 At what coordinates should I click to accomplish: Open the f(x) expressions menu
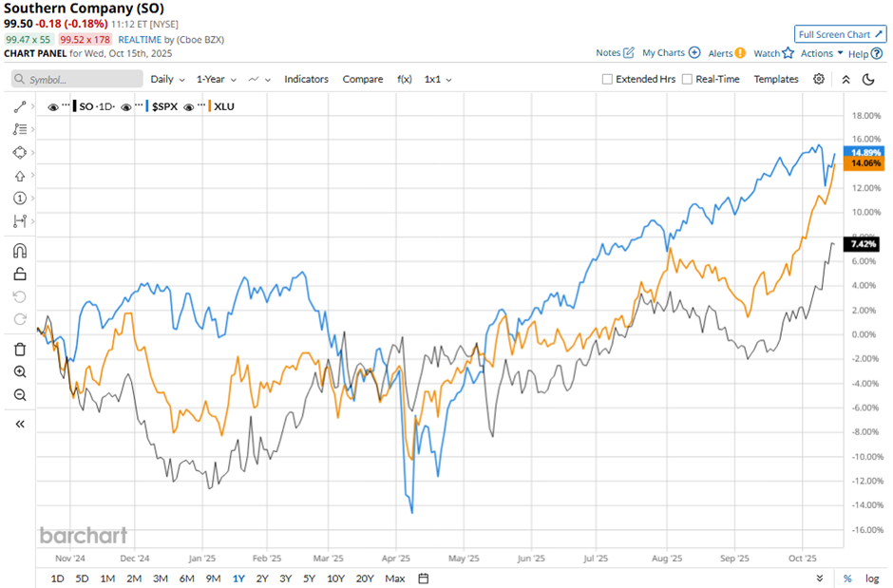405,79
